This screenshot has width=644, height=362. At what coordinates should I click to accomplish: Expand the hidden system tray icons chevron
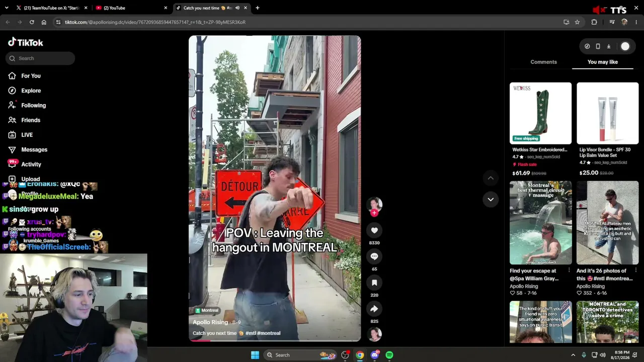coord(573,355)
